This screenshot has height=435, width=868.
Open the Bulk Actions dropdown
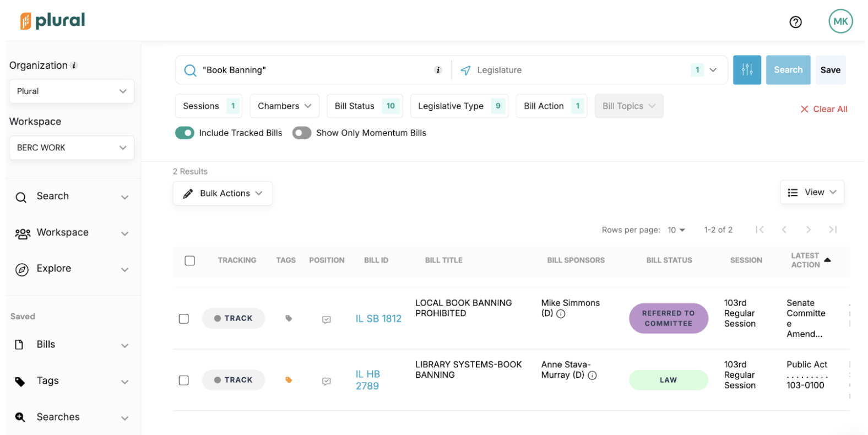223,193
